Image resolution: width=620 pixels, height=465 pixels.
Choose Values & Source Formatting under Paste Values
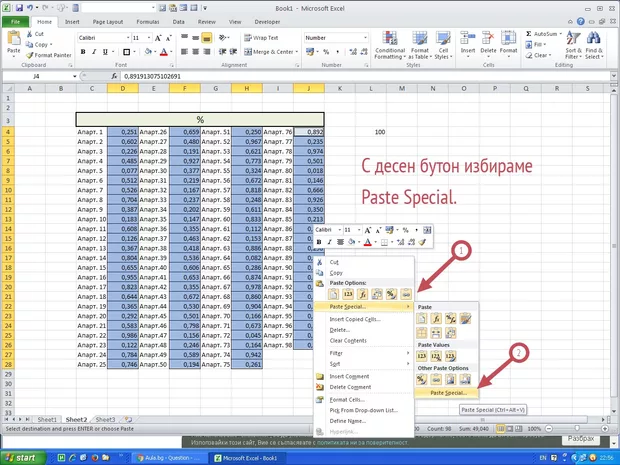(x=450, y=356)
